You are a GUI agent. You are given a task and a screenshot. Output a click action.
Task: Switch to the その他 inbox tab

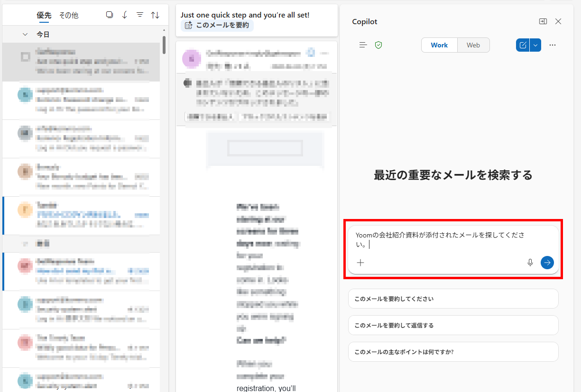click(69, 15)
